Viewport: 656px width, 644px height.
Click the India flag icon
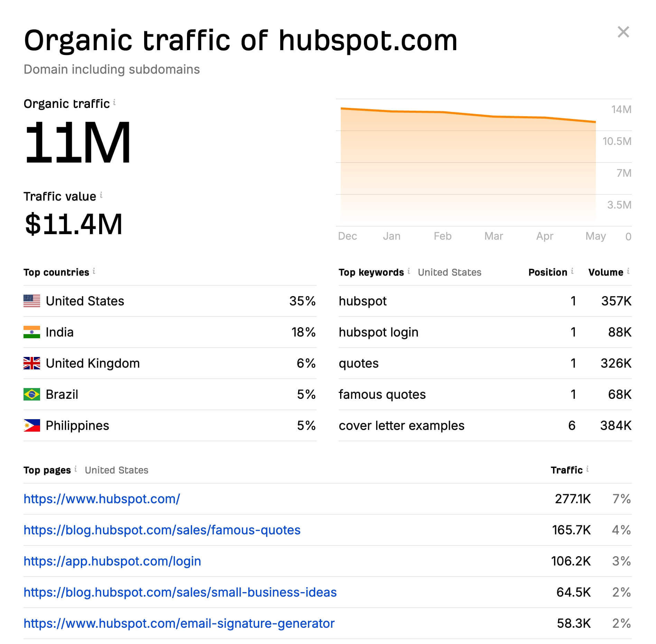(x=32, y=332)
